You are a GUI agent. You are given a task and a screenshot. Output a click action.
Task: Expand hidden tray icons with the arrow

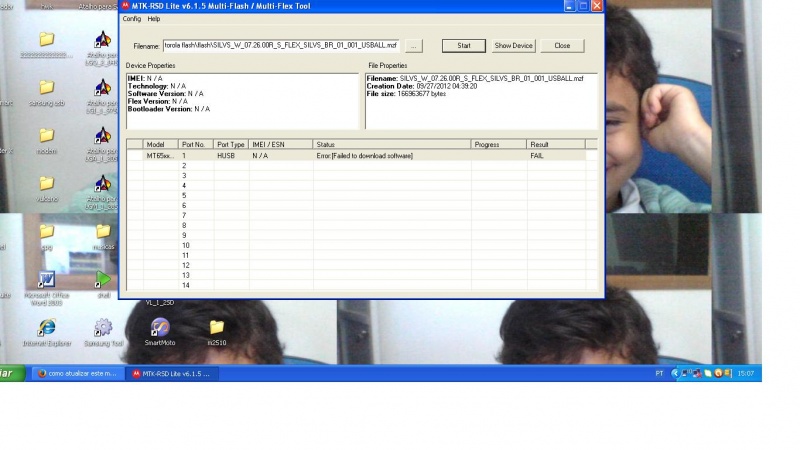675,373
